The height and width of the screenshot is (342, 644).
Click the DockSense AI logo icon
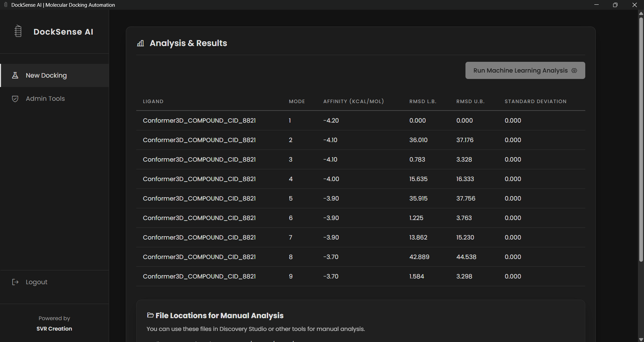[18, 31]
